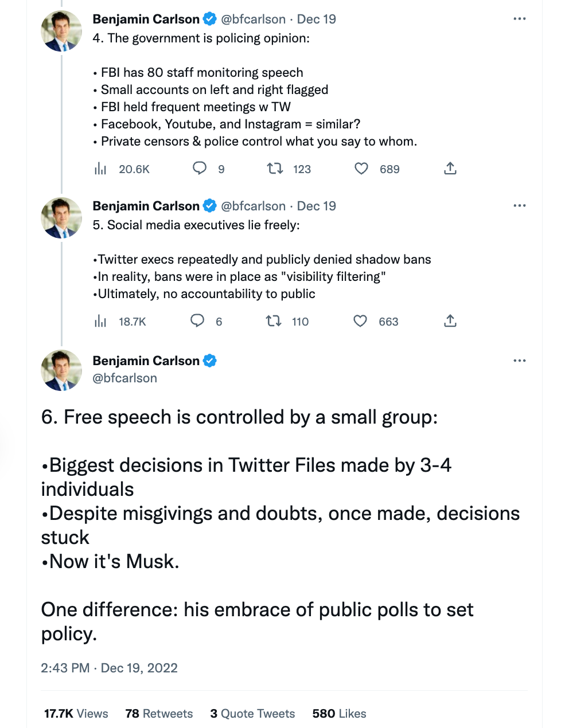Retweet the tweet with 123 retweets
Screen dimensions: 561x728
(275, 169)
